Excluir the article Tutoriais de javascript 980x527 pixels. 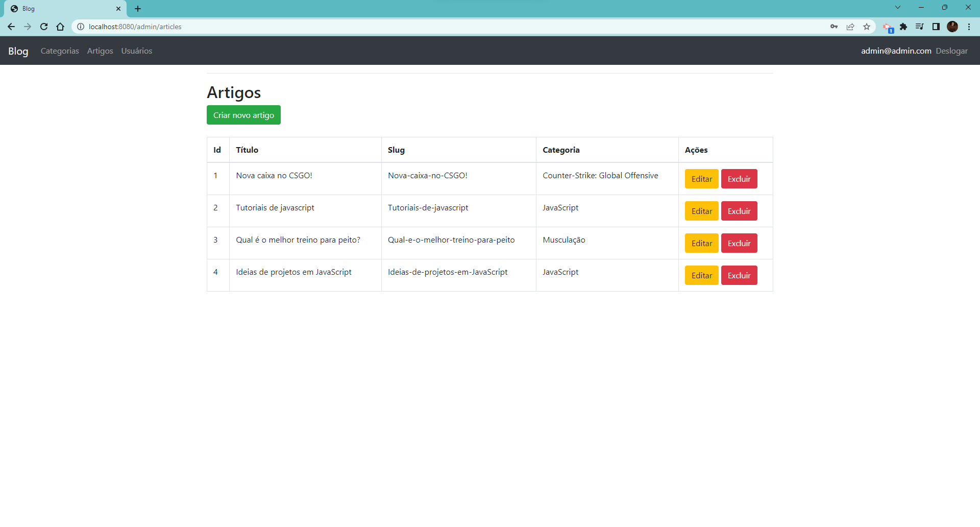[x=739, y=210]
